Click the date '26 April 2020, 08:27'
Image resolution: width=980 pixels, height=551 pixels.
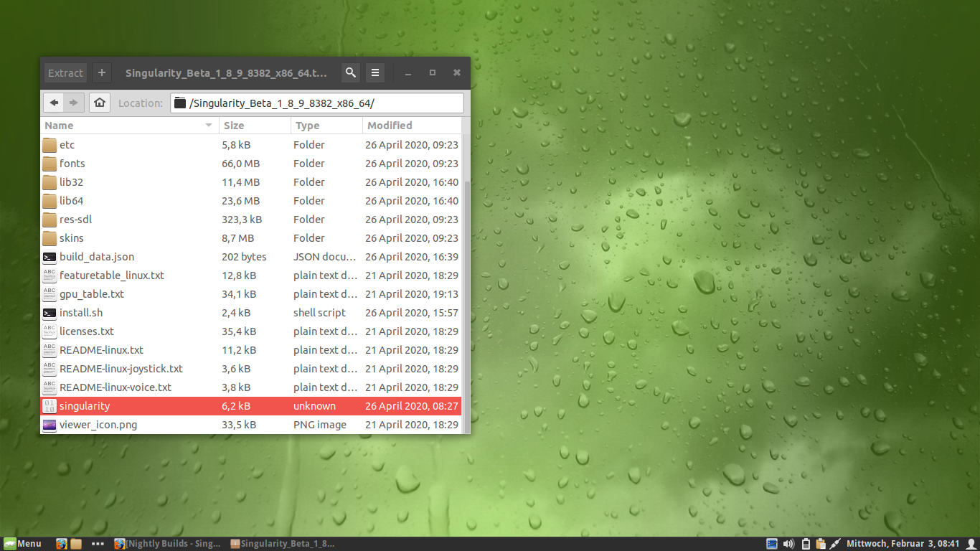point(412,406)
